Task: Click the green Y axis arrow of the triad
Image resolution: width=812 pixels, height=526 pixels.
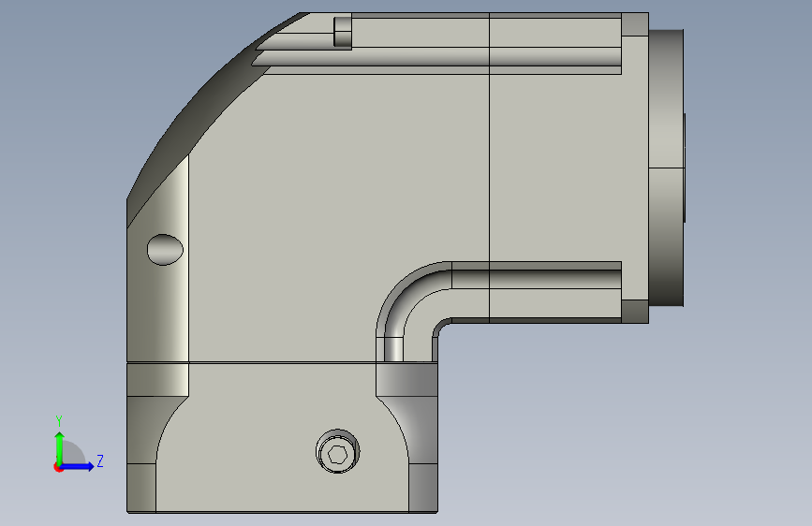Action: click(x=60, y=448)
